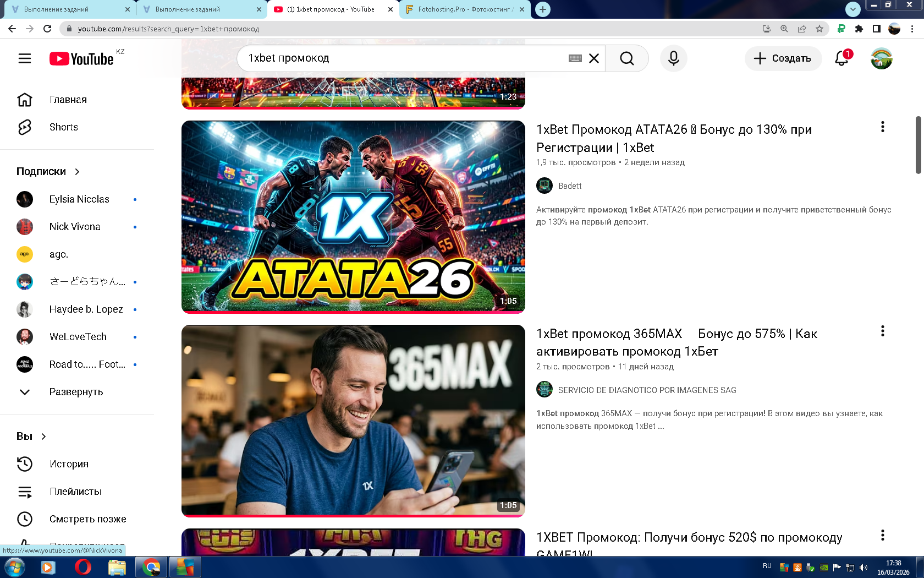Open the 1xBet промокод 365MAX video title
The image size is (924, 578).
click(x=676, y=342)
